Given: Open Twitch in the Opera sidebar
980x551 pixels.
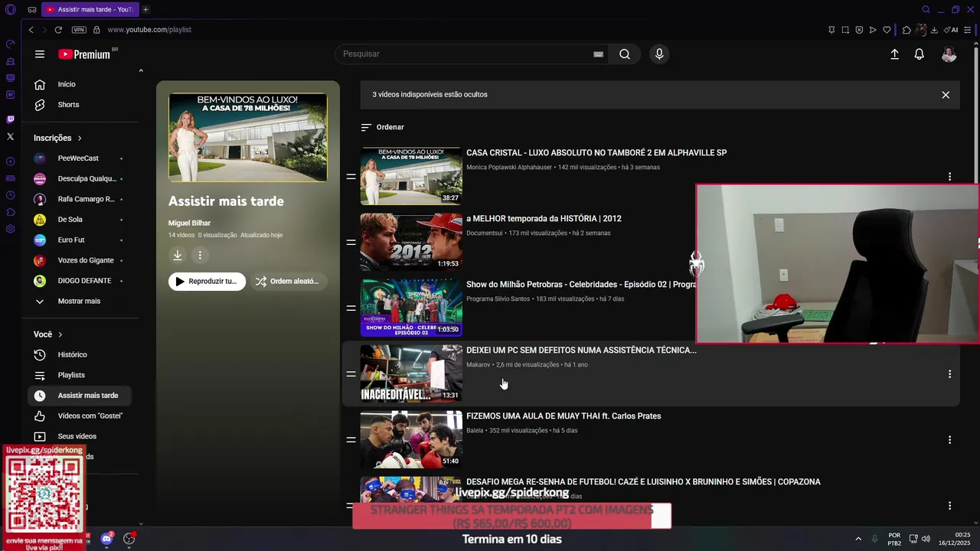Looking at the screenshot, I should (10, 119).
